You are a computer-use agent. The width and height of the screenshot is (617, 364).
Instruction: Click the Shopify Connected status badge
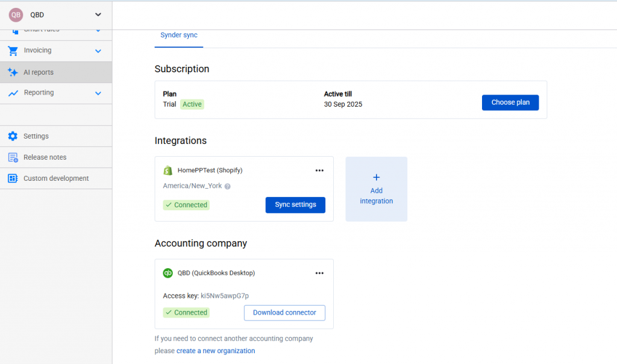tap(186, 205)
